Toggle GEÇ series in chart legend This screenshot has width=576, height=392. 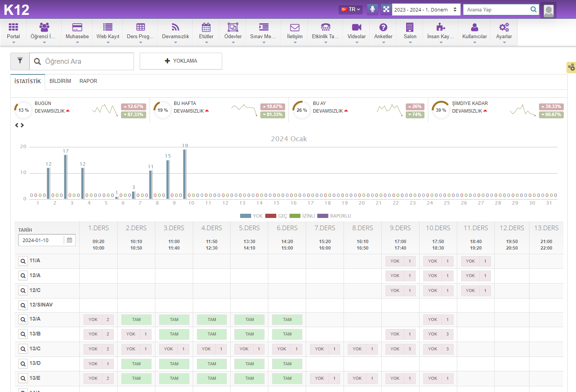(276, 216)
